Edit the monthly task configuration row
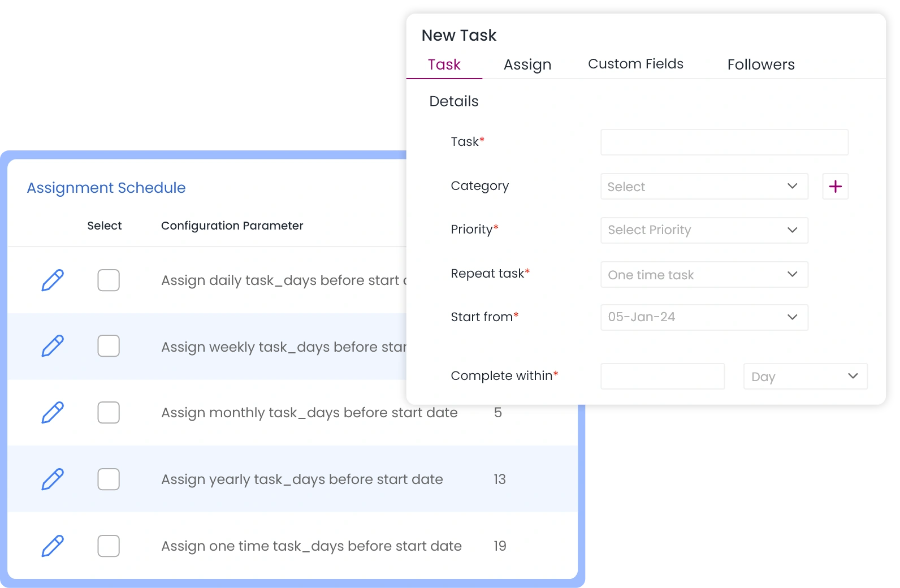 coord(53,413)
